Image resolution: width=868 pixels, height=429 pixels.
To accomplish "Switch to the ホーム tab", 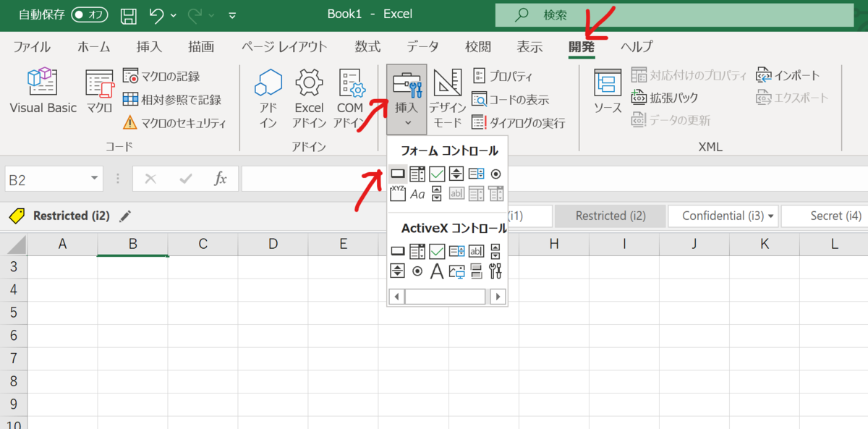I will coord(94,47).
